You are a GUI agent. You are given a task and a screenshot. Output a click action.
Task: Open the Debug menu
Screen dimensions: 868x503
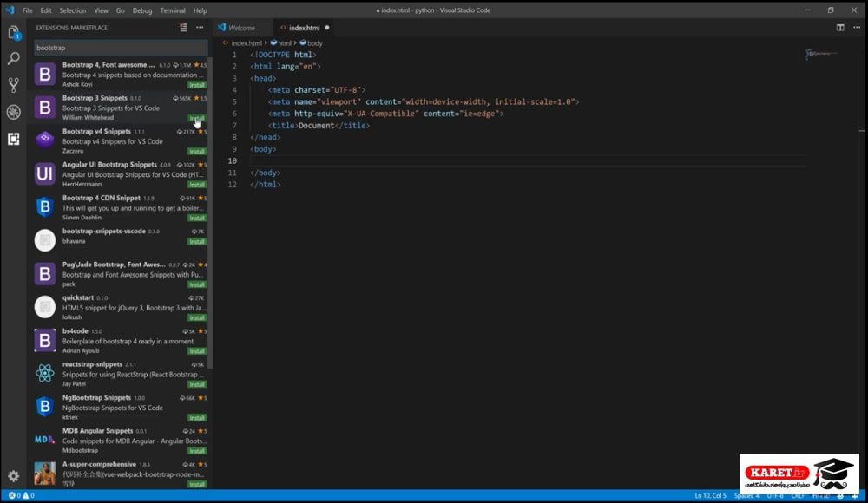pyautogui.click(x=142, y=10)
